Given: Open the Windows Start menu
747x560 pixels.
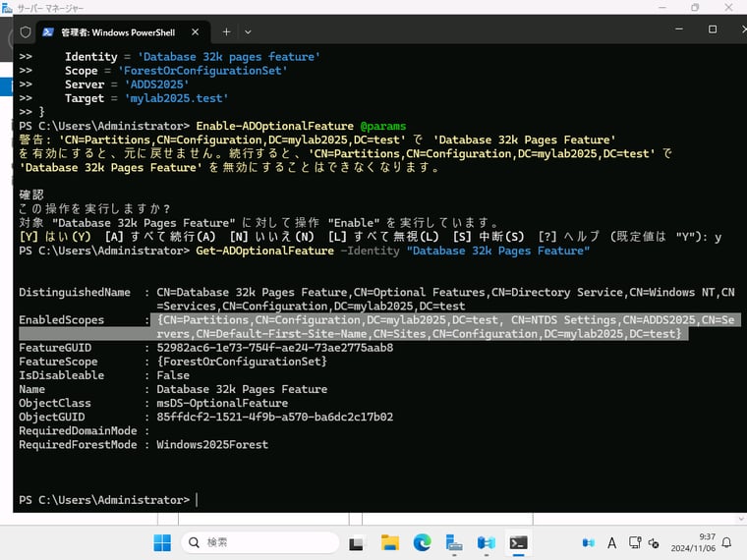Looking at the screenshot, I should point(162,542).
